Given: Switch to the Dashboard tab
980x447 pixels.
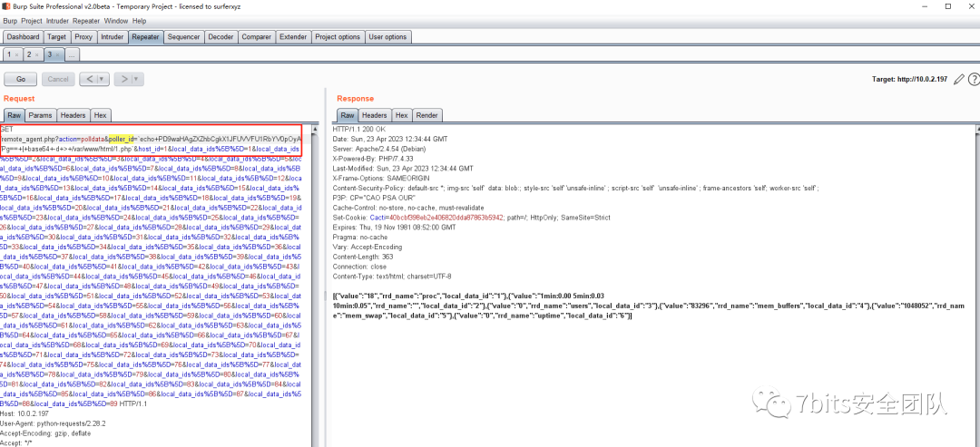Looking at the screenshot, I should (23, 37).
